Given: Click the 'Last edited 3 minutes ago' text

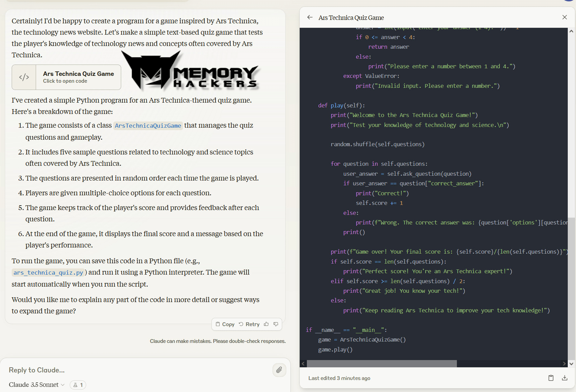Looking at the screenshot, I should (x=339, y=378).
